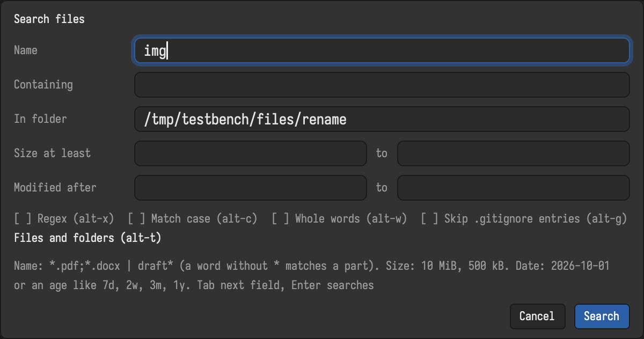The width and height of the screenshot is (644, 339).
Task: Click the 'Search files' dialog title
Action: (49, 19)
